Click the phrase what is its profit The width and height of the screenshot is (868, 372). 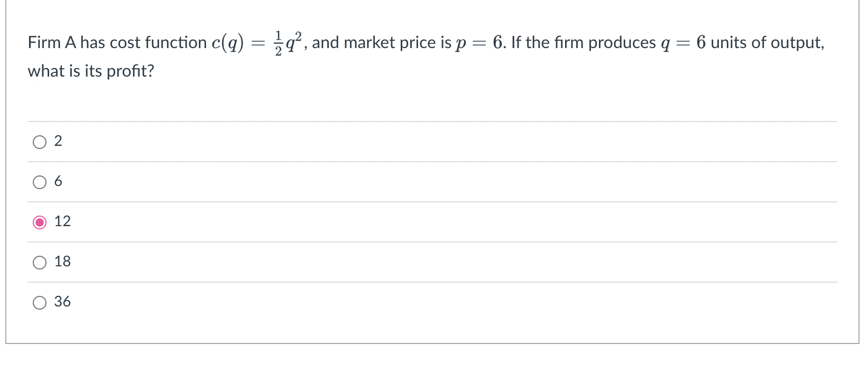90,71
